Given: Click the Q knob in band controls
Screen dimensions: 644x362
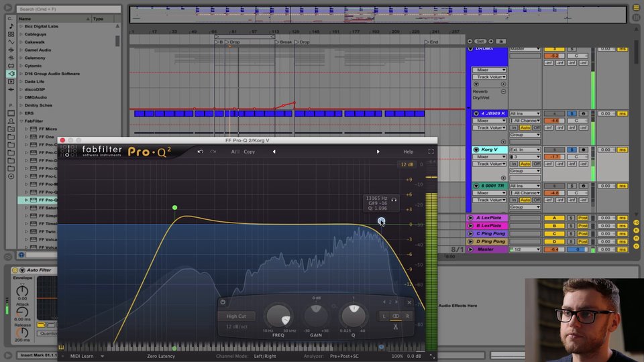Looking at the screenshot, I should (354, 315).
